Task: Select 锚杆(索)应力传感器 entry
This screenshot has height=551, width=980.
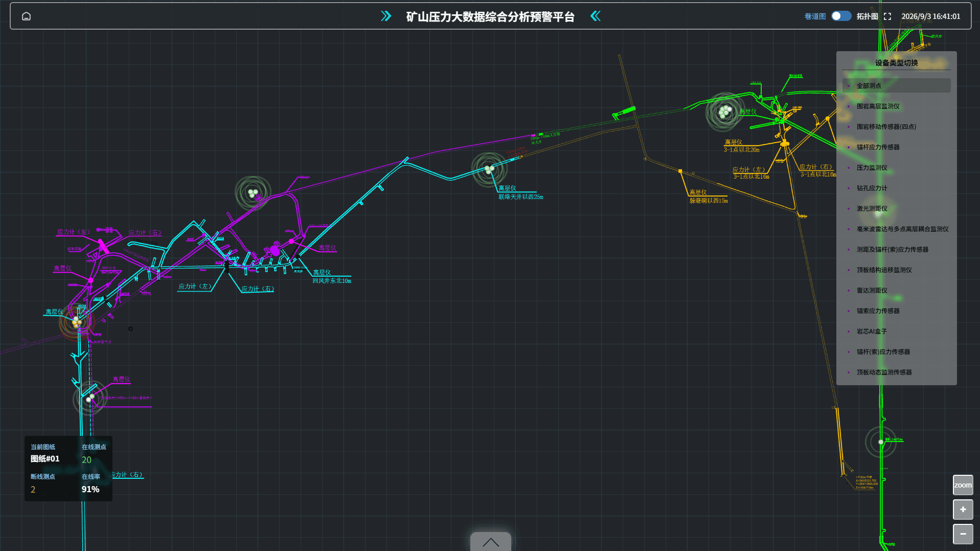Action: coord(896,351)
